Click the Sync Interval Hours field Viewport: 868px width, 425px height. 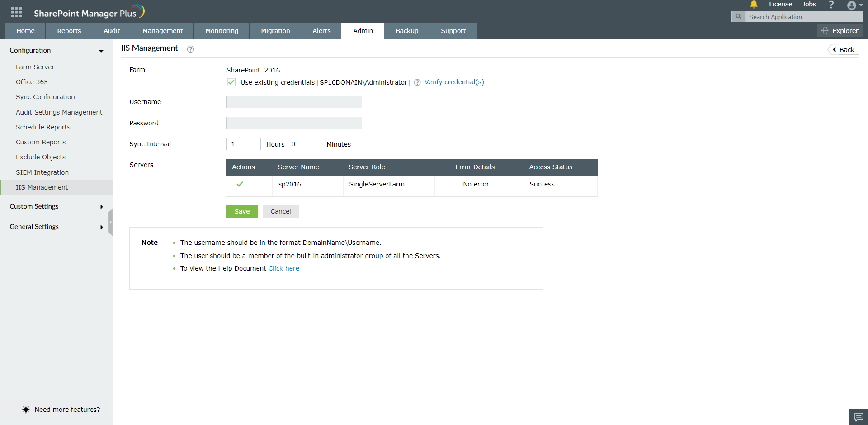(244, 144)
